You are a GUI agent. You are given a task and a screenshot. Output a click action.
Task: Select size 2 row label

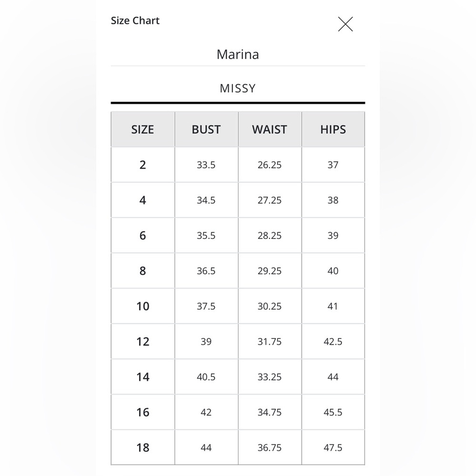143,165
